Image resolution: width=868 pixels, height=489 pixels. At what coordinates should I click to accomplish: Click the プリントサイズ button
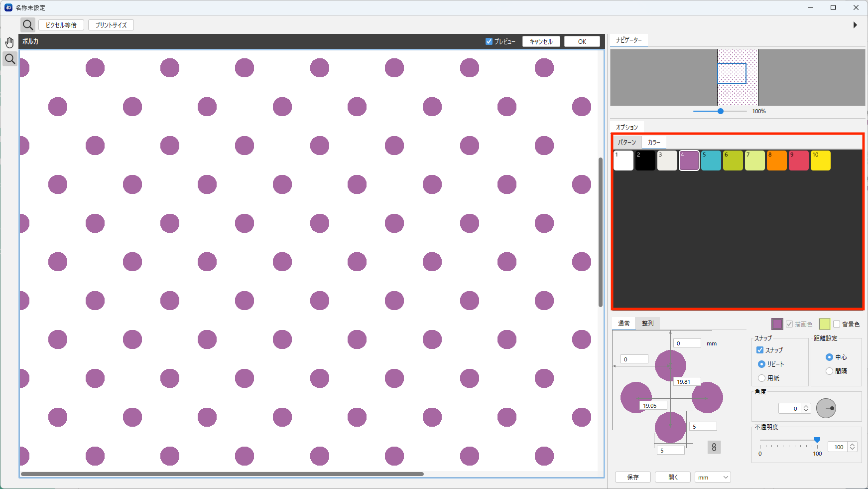tap(111, 25)
